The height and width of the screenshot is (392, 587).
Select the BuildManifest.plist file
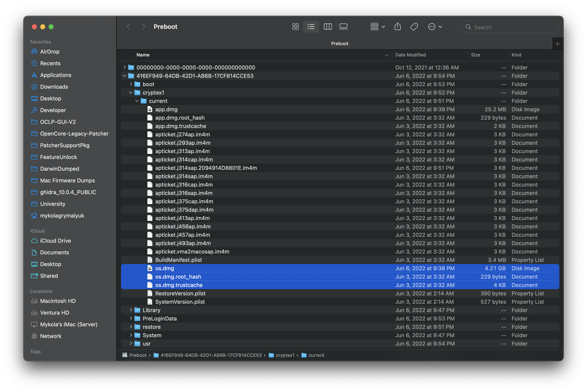178,260
